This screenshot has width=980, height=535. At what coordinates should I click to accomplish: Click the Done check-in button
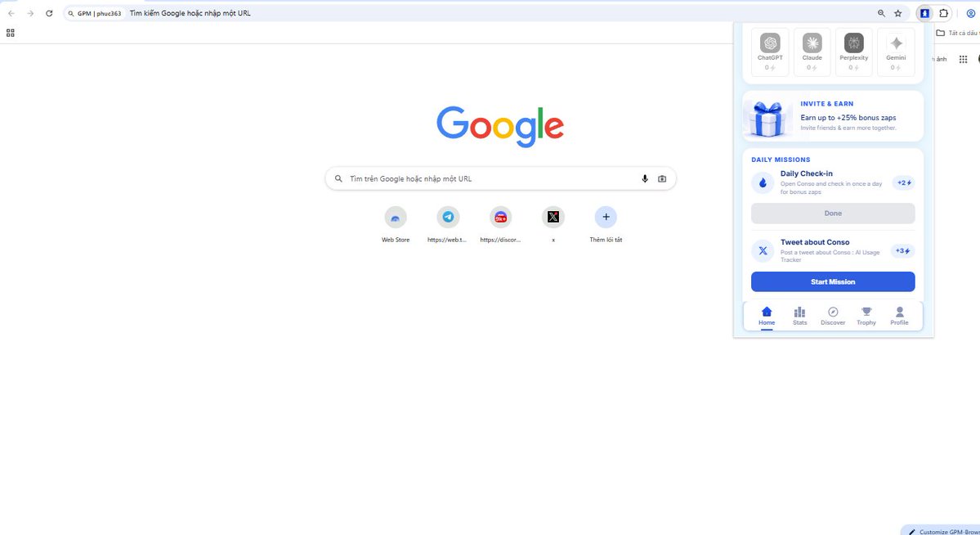tap(833, 214)
